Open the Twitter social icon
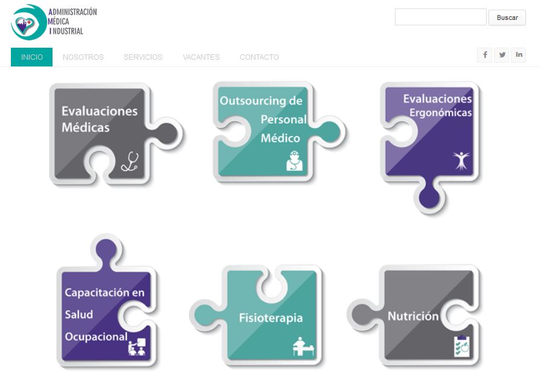The width and height of the screenshot is (541, 392). click(502, 55)
